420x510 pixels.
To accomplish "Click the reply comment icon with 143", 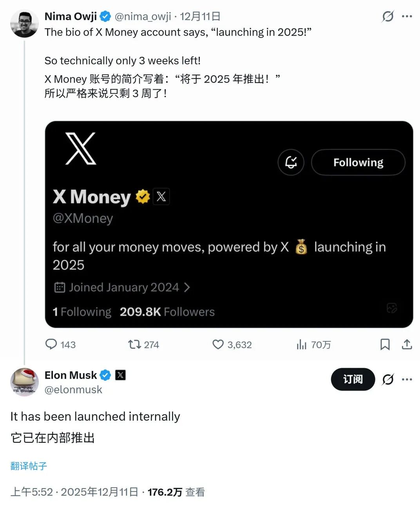I will coord(51,344).
